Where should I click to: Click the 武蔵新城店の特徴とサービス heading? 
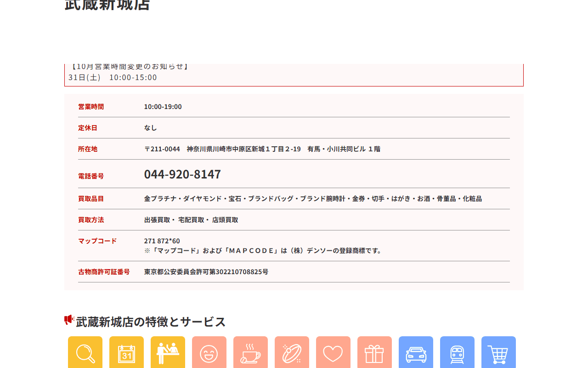click(x=151, y=322)
